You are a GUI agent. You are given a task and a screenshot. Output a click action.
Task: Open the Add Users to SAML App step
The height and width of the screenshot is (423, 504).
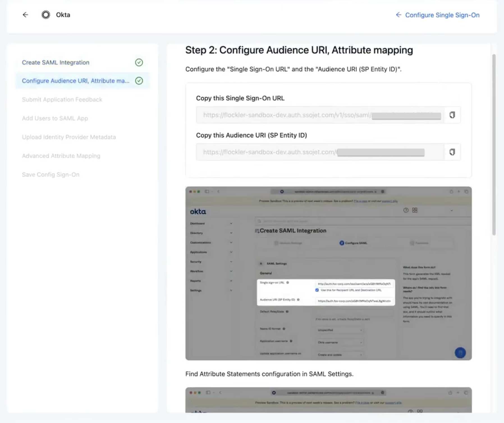pyautogui.click(x=55, y=118)
